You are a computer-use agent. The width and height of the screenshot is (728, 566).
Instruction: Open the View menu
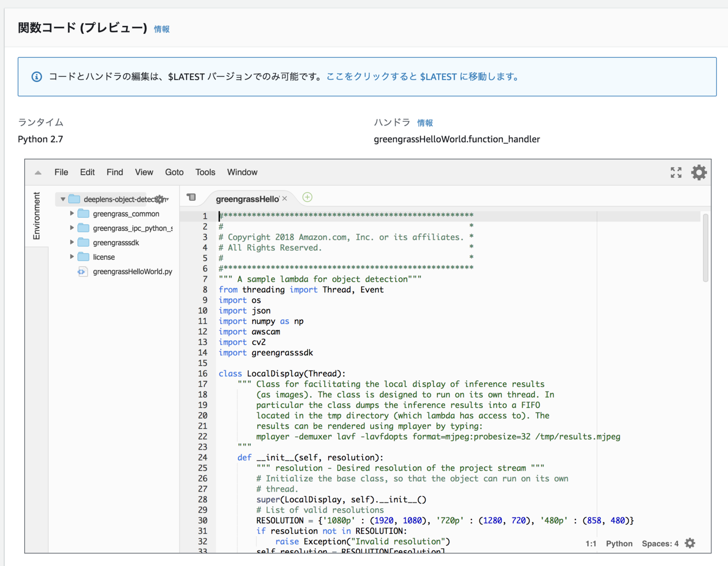[x=144, y=172]
